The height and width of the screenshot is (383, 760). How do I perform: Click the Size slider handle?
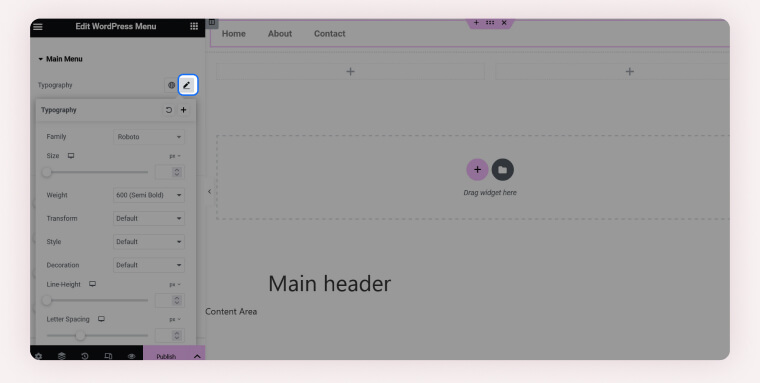(x=47, y=172)
